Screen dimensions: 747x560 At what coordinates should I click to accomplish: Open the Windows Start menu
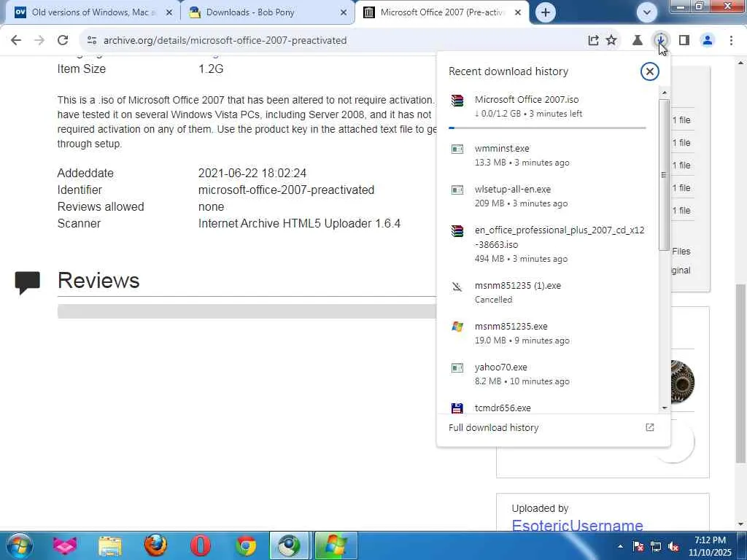coord(18,545)
